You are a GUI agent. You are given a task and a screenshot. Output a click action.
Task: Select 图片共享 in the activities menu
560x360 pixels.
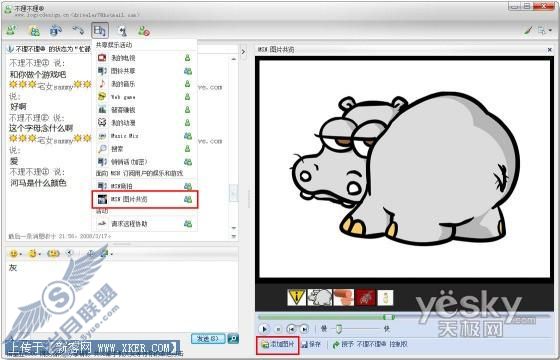[x=145, y=71]
